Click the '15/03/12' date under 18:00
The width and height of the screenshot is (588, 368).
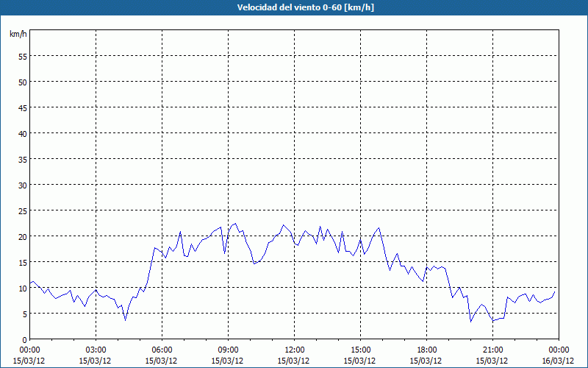(x=426, y=361)
